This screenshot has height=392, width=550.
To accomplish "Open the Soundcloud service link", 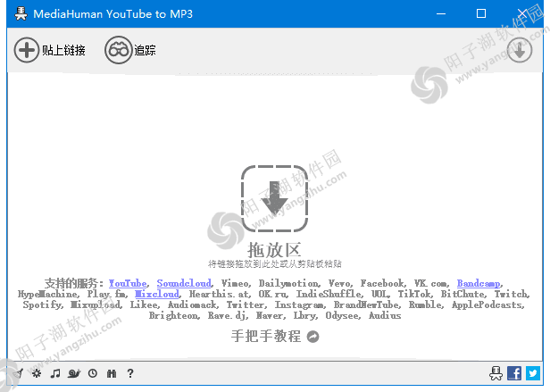I will click(184, 283).
